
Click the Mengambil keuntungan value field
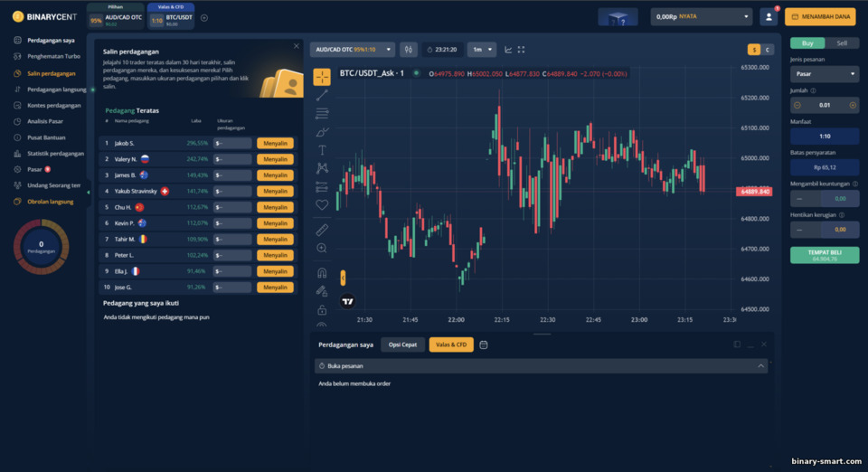840,199
